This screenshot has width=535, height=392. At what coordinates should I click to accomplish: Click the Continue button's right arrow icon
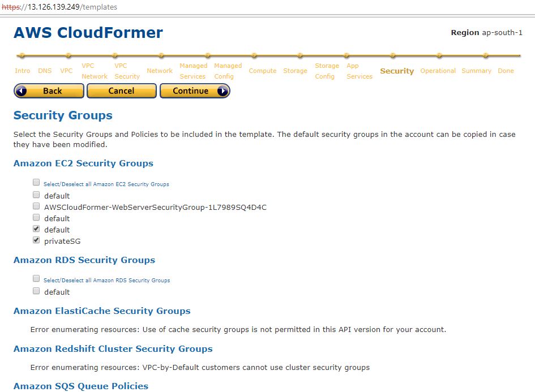coord(222,91)
